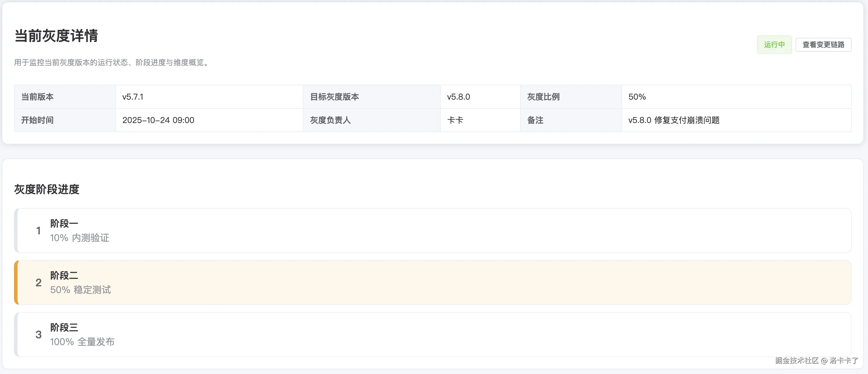
Task: Click the step number 1 indicator
Action: pos(39,231)
